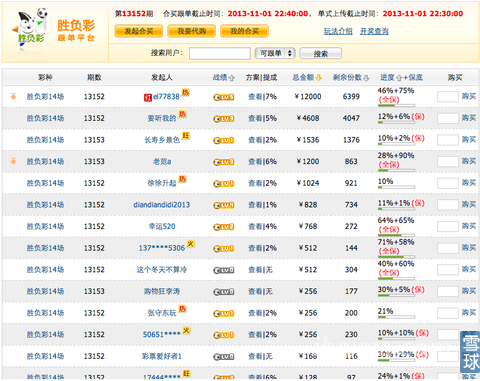Click 购买 in the diandiandidi2013 row
This screenshot has height=381, width=480.
tap(469, 205)
